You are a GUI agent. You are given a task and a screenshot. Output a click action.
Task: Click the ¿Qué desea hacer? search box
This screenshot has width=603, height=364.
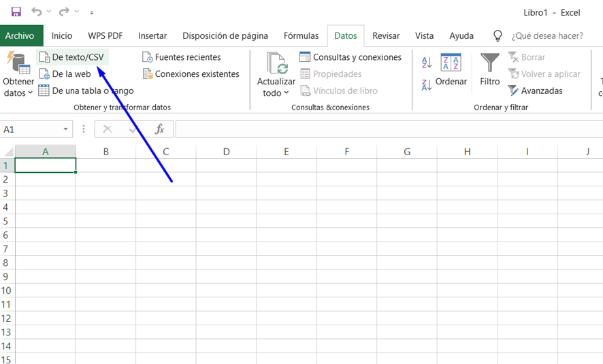tap(547, 36)
